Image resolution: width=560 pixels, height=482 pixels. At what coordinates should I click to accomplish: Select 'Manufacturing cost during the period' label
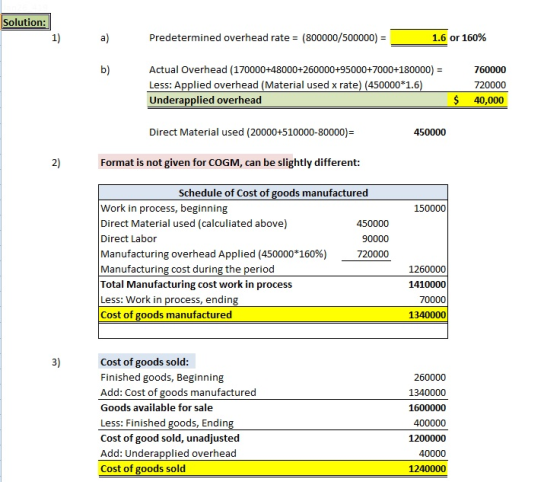pyautogui.click(x=188, y=269)
